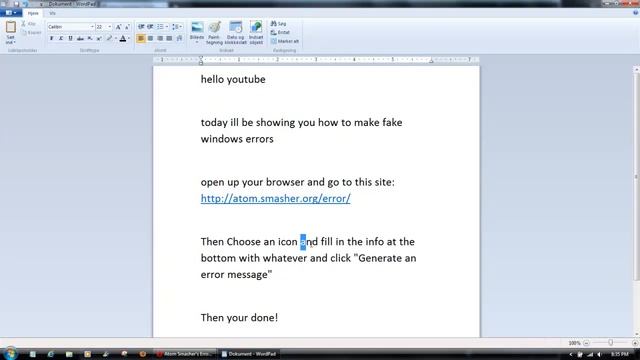
Task: Click the text "hello youtube"
Action: point(233,79)
